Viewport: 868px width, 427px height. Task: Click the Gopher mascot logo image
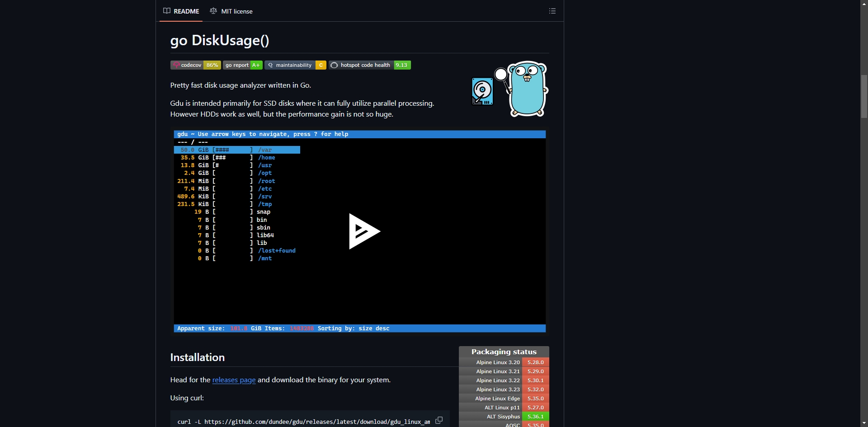click(x=509, y=89)
